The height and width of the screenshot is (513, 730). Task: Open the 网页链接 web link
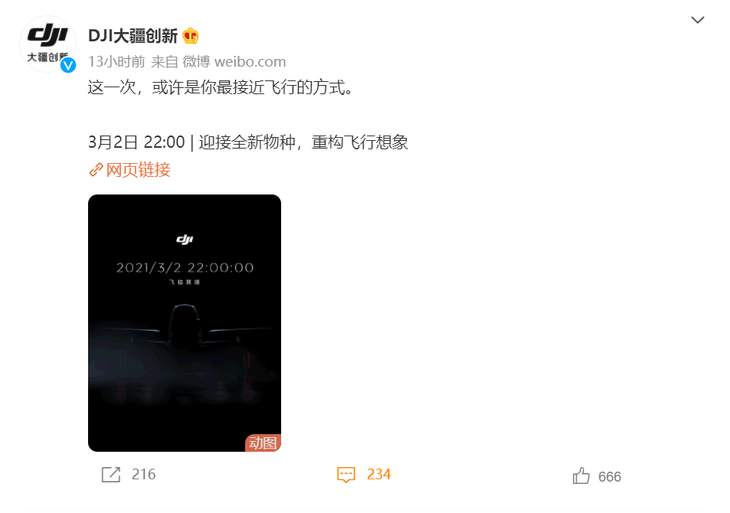(138, 170)
